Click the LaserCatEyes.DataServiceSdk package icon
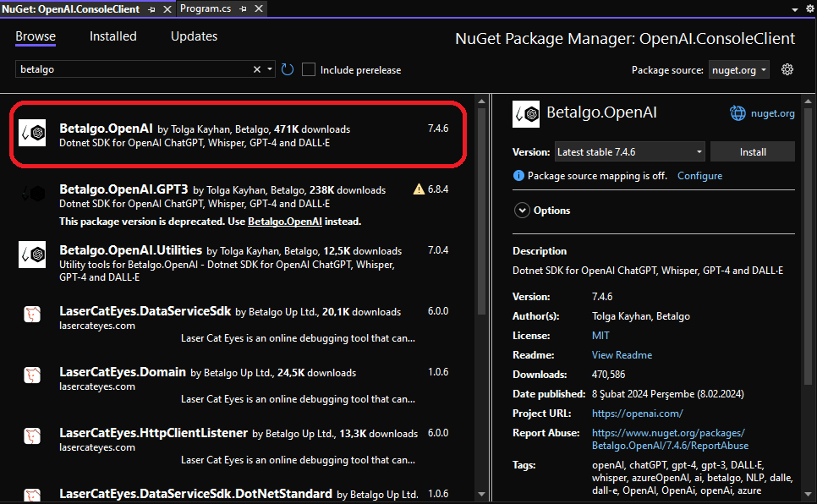 (x=32, y=315)
